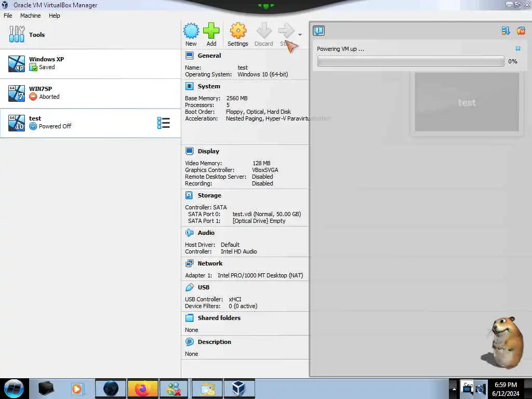
Task: Click the '2560 MB' base memory value
Action: [x=237, y=98]
